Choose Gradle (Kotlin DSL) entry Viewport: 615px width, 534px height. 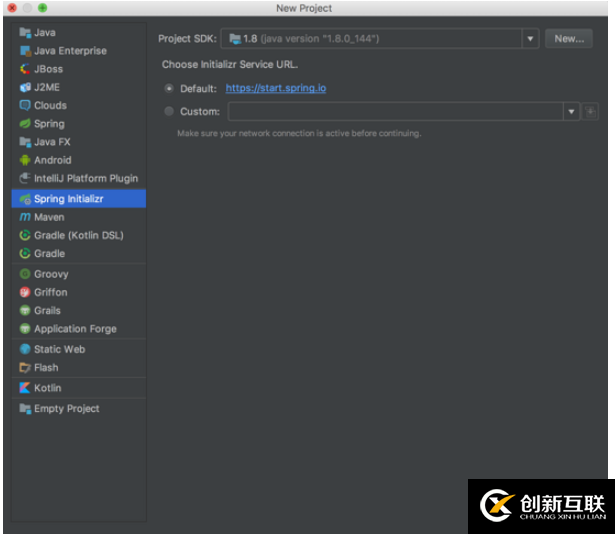[79, 235]
